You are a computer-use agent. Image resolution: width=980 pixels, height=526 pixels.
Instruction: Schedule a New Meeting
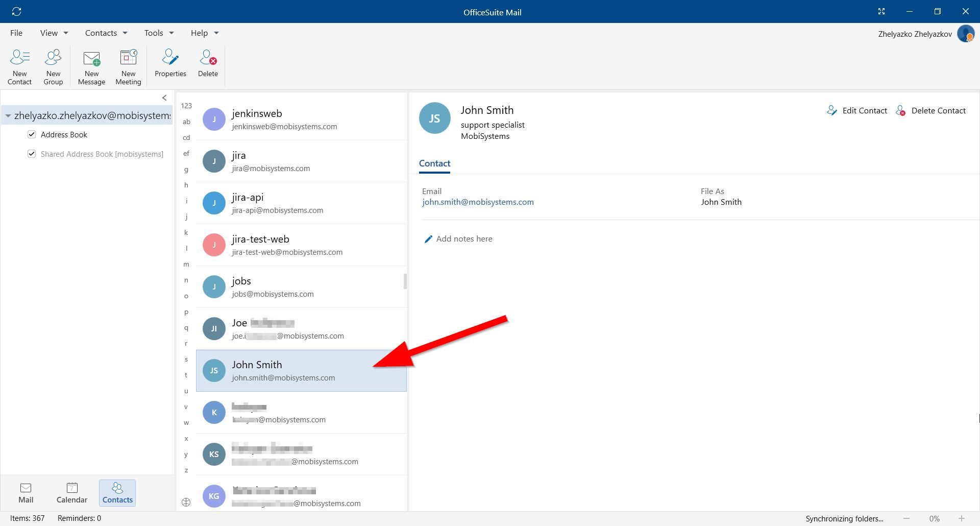pyautogui.click(x=128, y=66)
